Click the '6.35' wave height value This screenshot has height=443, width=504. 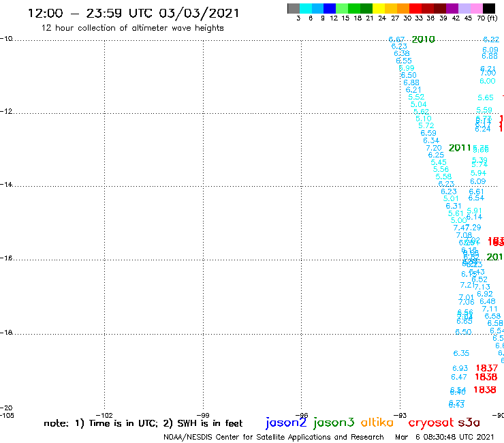point(461,353)
